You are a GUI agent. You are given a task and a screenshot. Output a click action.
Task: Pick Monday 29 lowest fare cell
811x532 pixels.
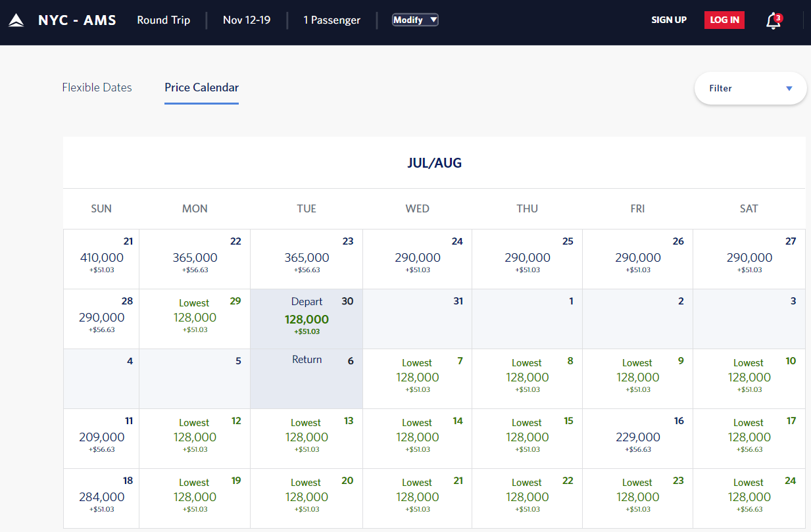(195, 319)
